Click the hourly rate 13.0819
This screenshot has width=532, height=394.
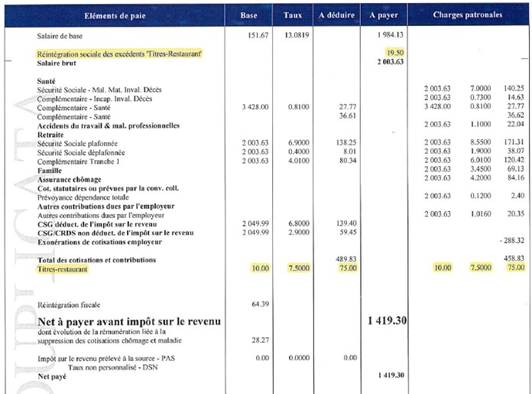pos(297,35)
